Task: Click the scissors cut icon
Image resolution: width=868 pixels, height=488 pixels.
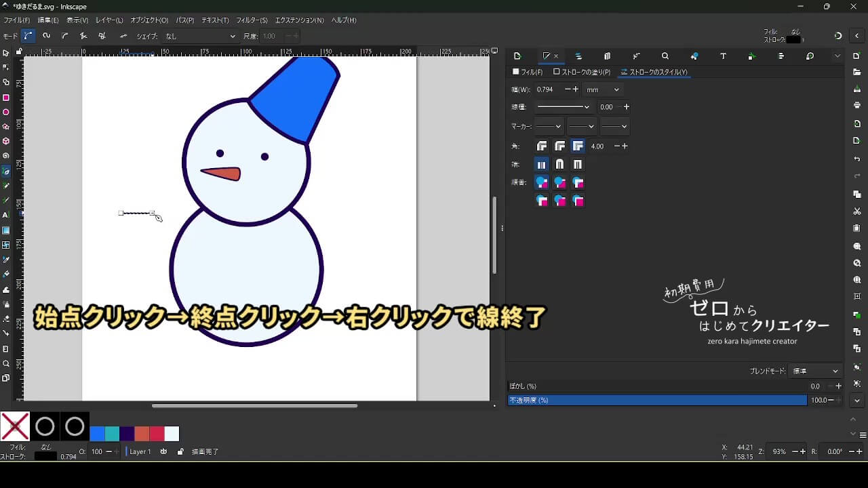Action: pos(857,211)
